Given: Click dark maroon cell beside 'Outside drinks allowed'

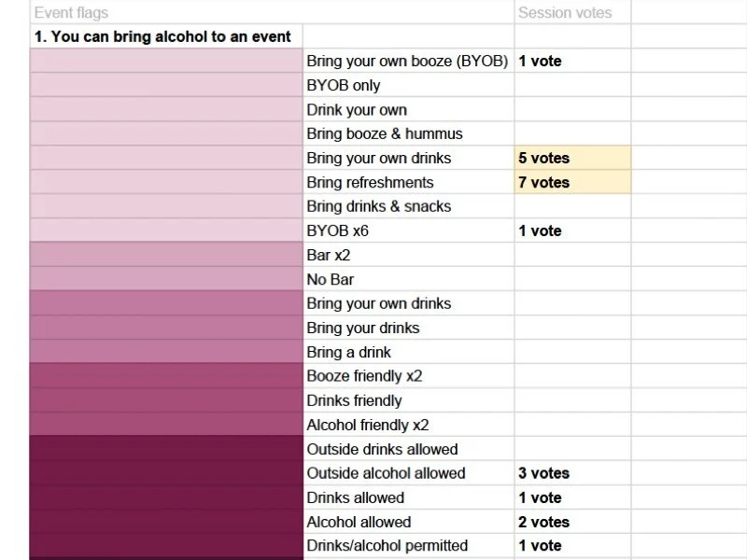Looking at the screenshot, I should (x=166, y=449).
